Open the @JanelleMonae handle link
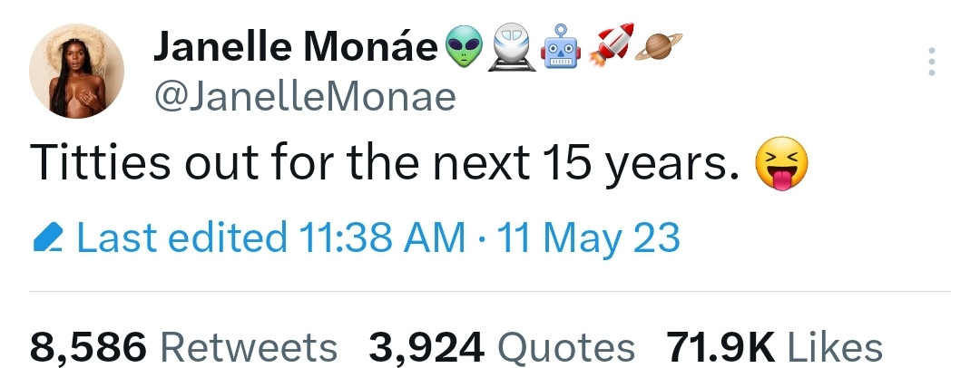The width and height of the screenshot is (980, 368). [x=304, y=96]
